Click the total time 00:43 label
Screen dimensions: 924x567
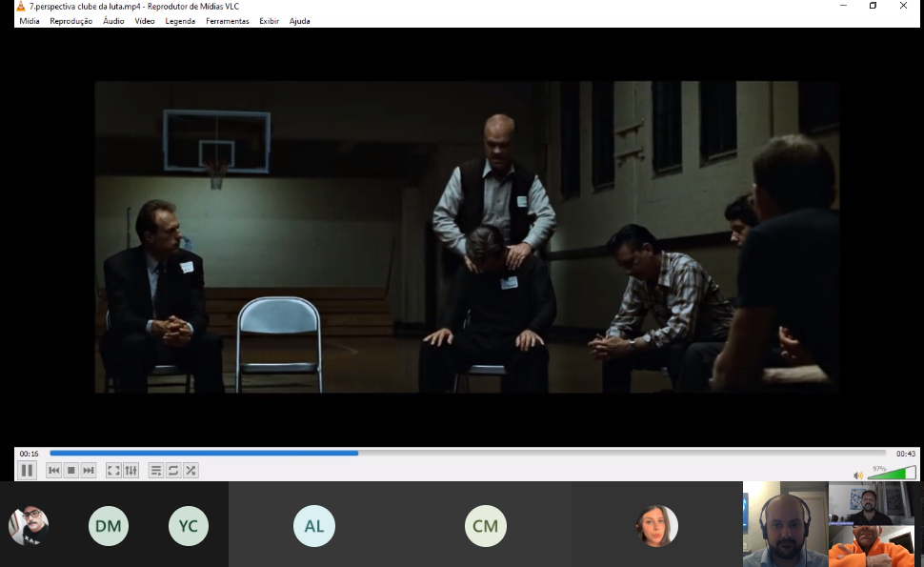click(x=906, y=454)
